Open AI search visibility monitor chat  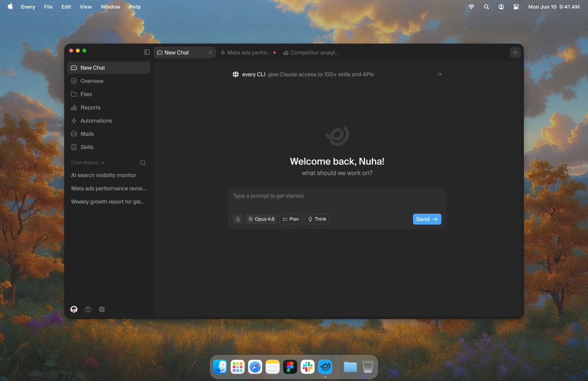pos(109,175)
